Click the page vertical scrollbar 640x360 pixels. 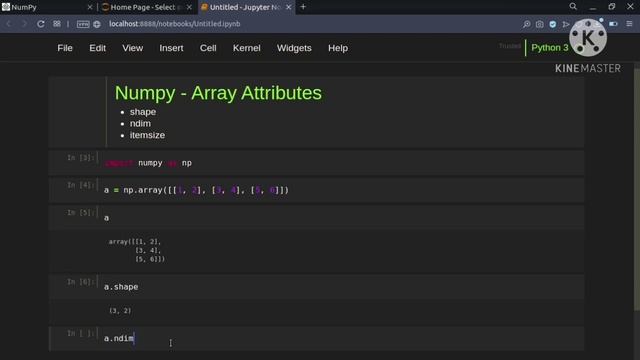637,188
